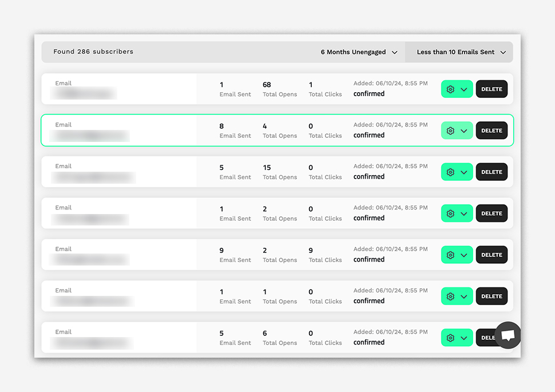This screenshot has height=392, width=555.
Task: Open the Less than 10 Emails Sent filter
Action: 461,52
